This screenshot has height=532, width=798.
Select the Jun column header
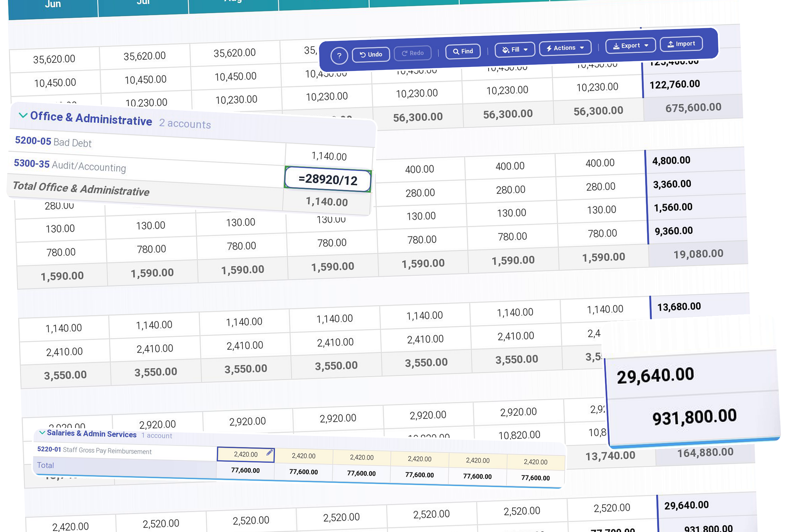pos(53,4)
